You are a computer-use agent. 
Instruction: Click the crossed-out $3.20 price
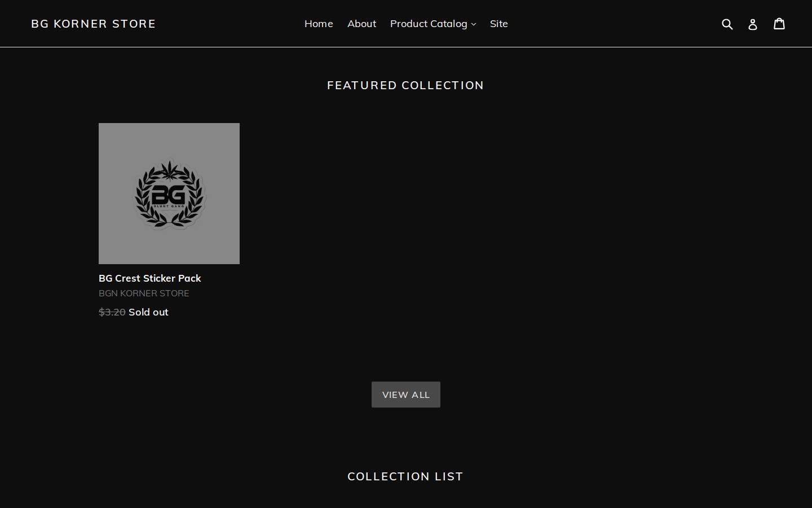click(112, 312)
